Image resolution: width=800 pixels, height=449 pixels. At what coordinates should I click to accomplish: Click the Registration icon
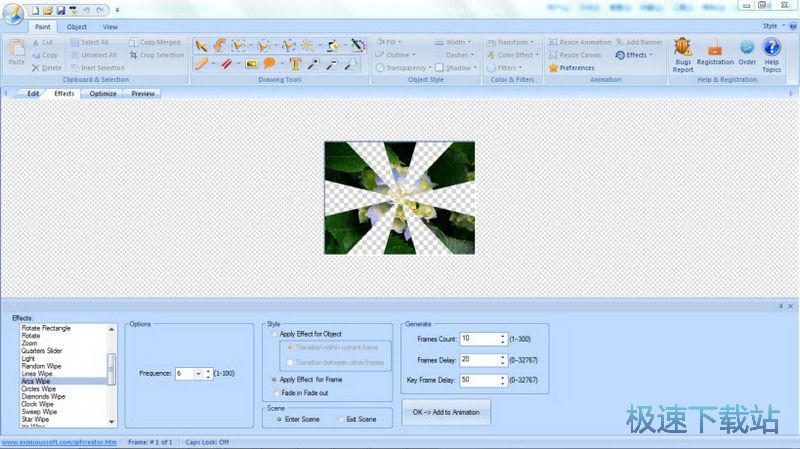pyautogui.click(x=715, y=54)
